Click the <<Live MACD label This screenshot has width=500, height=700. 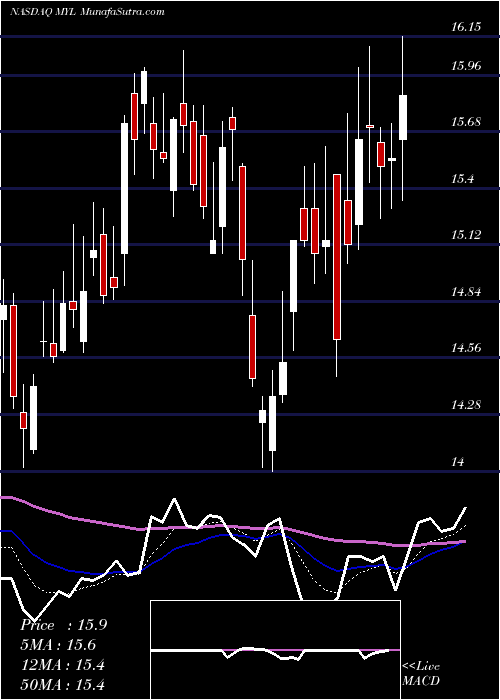click(421, 674)
